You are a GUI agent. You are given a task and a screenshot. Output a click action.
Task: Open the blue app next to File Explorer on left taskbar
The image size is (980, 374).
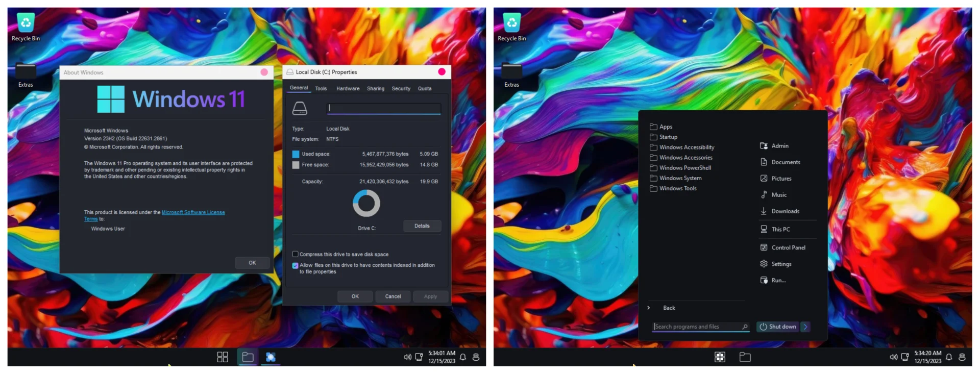pos(271,357)
